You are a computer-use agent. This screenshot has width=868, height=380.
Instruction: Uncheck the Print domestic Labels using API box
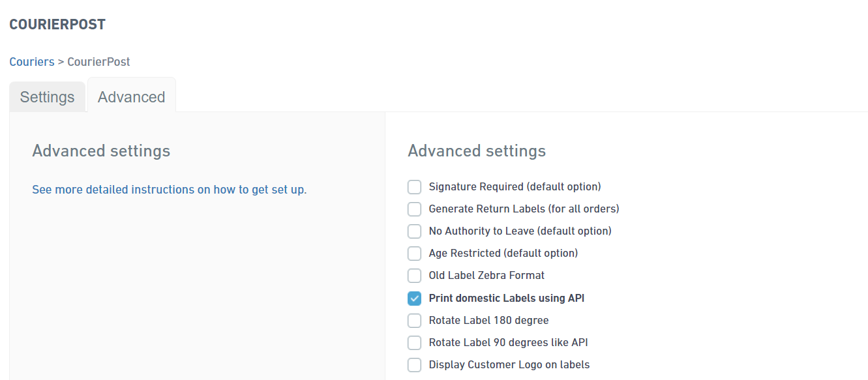[415, 299]
